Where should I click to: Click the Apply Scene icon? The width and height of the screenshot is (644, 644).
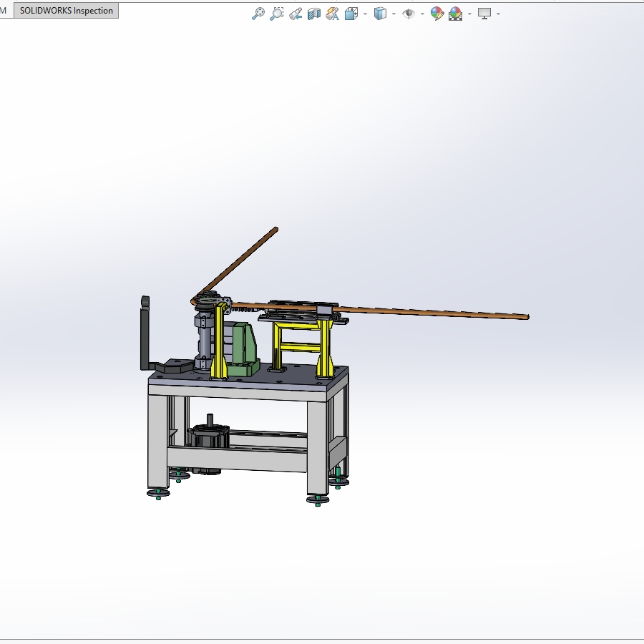(456, 14)
